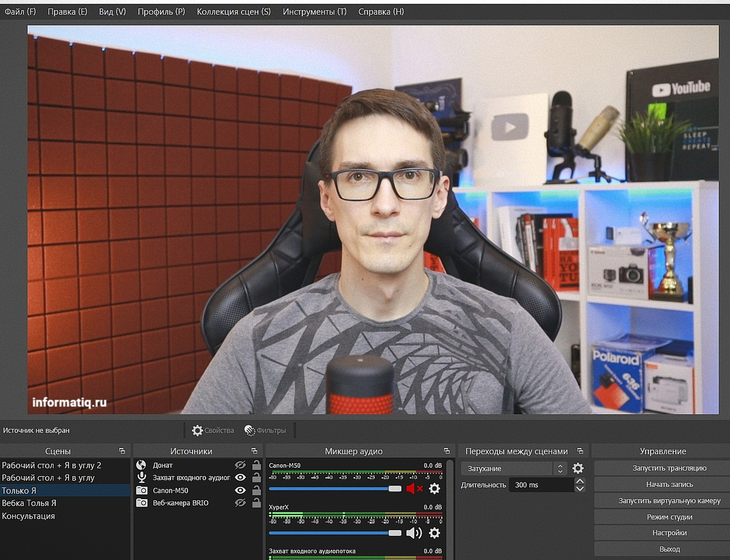Click the Длительность 300 ms field

[x=541, y=485]
